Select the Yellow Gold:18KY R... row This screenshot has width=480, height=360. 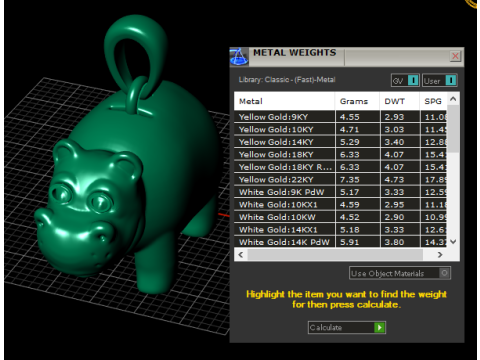click(x=340, y=167)
